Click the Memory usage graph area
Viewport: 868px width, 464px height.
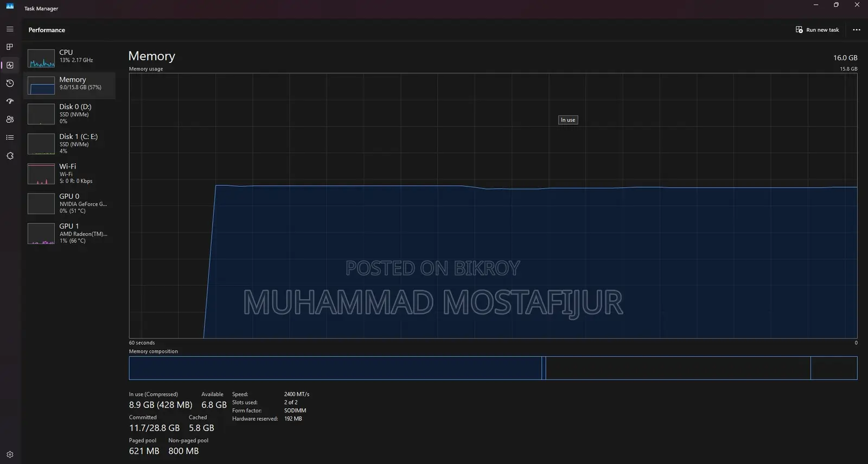[493, 206]
